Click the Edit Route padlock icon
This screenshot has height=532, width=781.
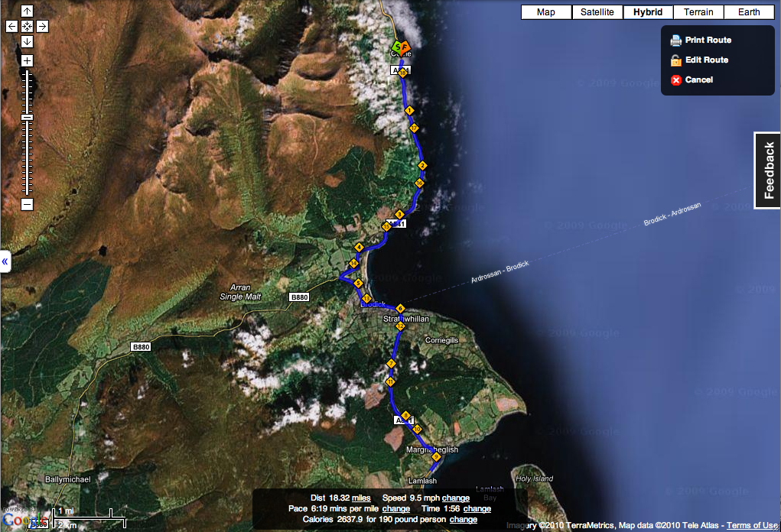click(676, 60)
